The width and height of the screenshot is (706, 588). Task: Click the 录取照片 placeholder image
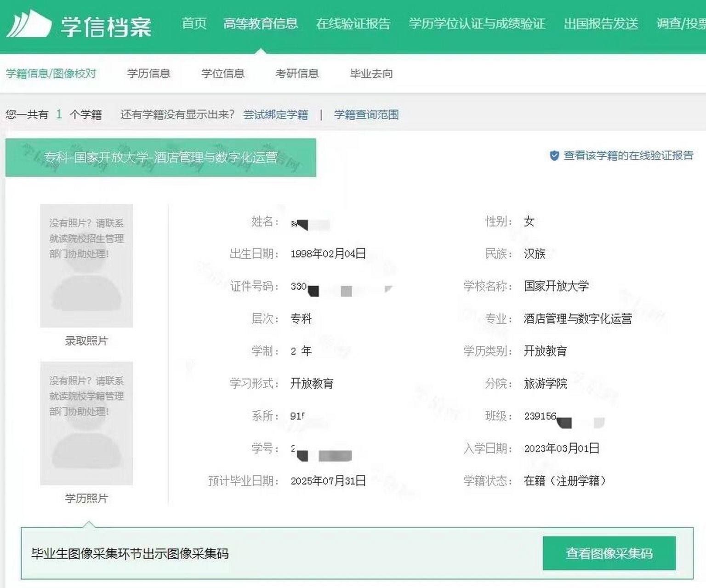[87, 266]
